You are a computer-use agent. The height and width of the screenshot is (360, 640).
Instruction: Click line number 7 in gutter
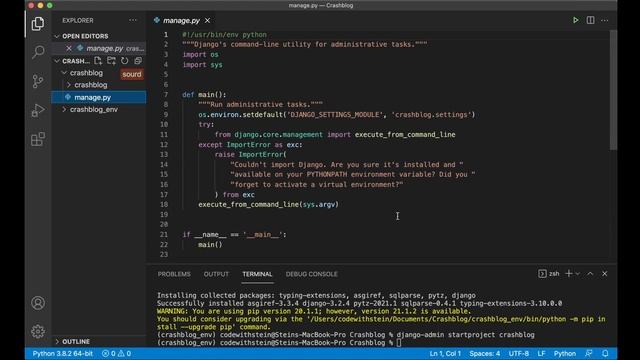(x=166, y=94)
